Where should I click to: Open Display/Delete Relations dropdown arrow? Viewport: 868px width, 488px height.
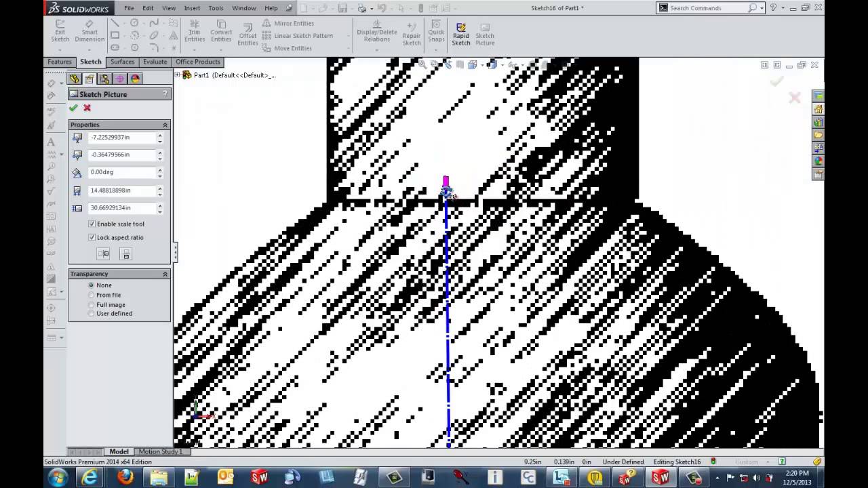click(377, 49)
